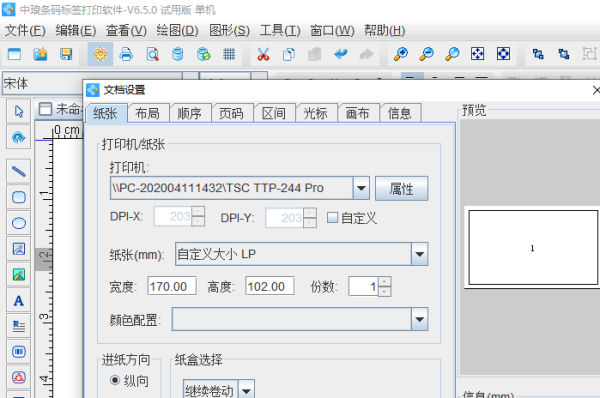
Task: Click the plain magnifier zoom icon
Action: coord(452,54)
